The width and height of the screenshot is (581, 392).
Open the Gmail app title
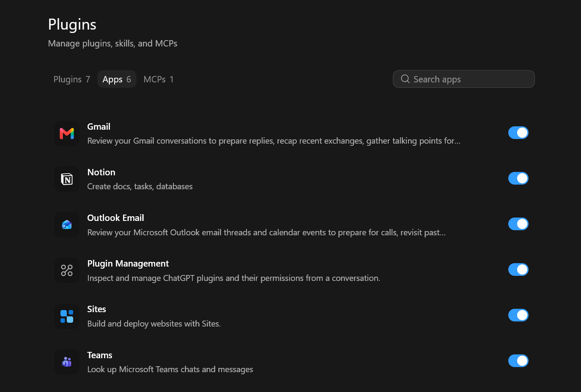coord(99,127)
